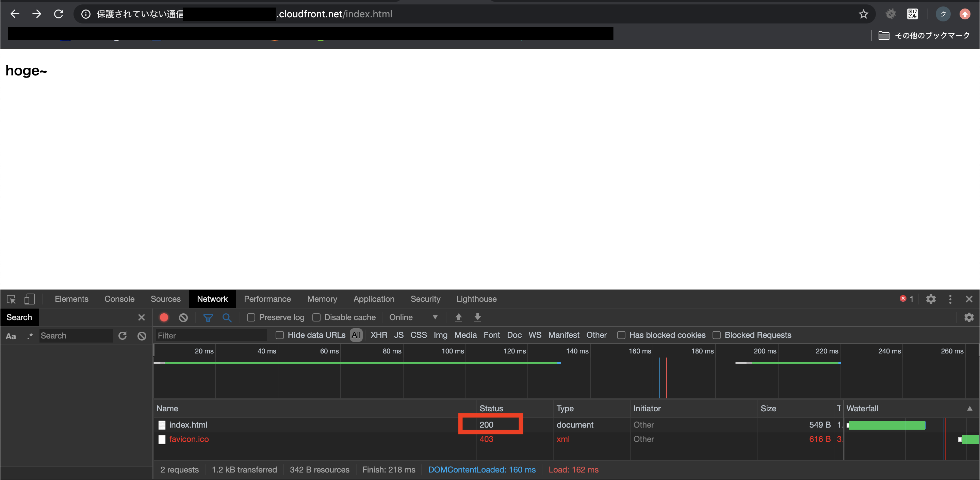Open the Lighthouse tab
Viewport: 980px width, 480px height.
476,299
